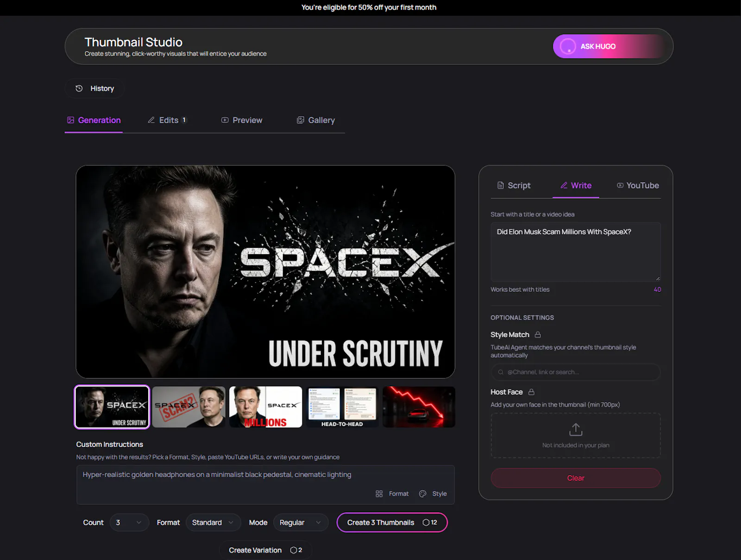The image size is (741, 560).
Task: Open the Gallery tab
Action: pos(316,120)
